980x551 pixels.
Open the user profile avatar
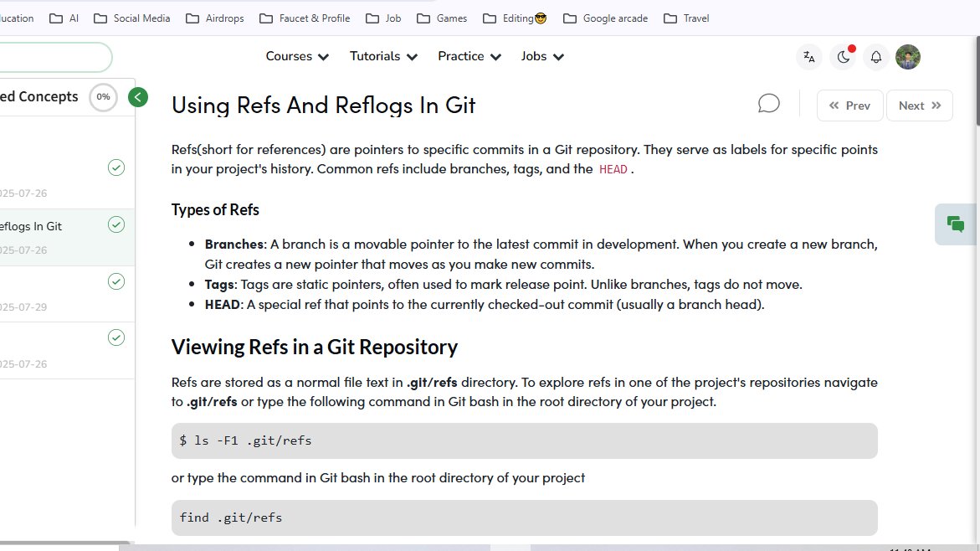(907, 57)
